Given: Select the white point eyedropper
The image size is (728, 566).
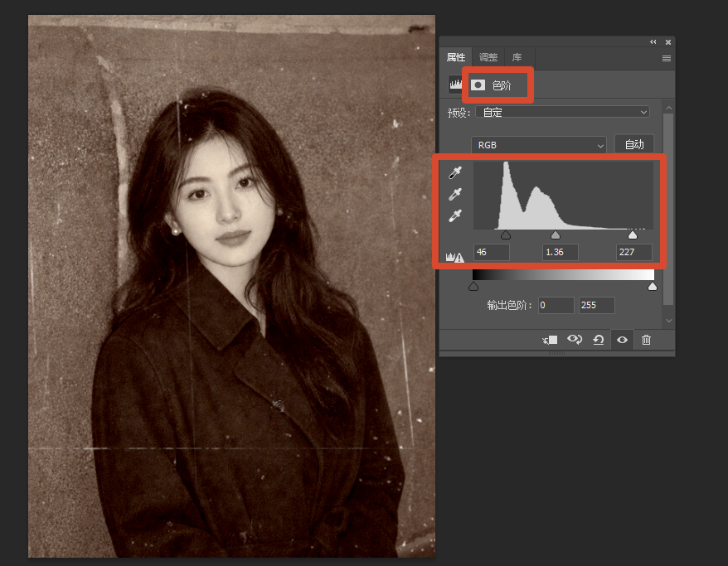Looking at the screenshot, I should coord(455,215).
